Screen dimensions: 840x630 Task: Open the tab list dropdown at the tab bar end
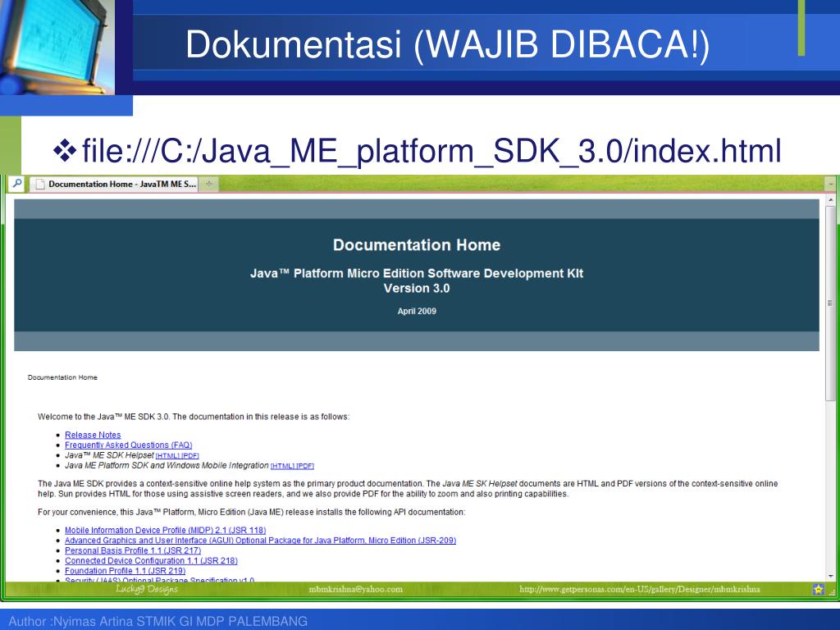click(x=831, y=184)
